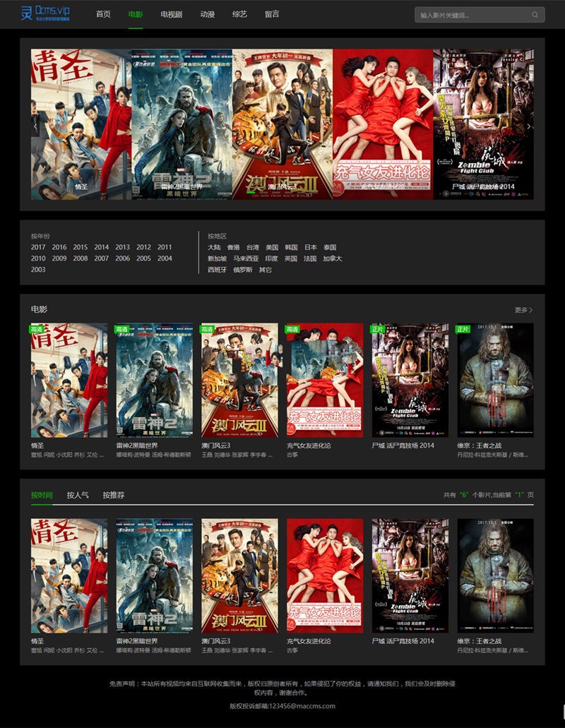Viewport: 565px width, 728px height.
Task: Open 维京：王者之战 poster in 电影 section
Action: (x=495, y=381)
